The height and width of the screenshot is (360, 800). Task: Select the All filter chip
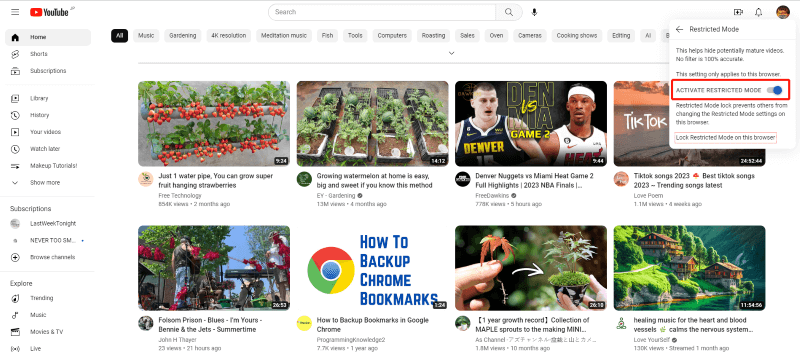(119, 36)
